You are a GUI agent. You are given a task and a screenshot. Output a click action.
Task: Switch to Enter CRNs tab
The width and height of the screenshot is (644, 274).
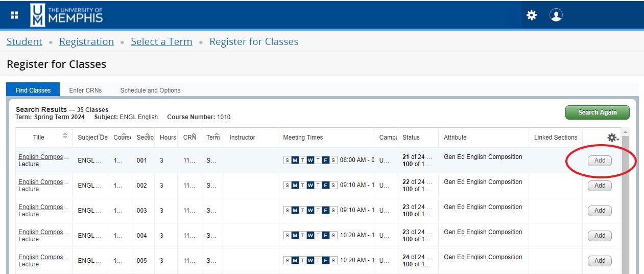[85, 90]
